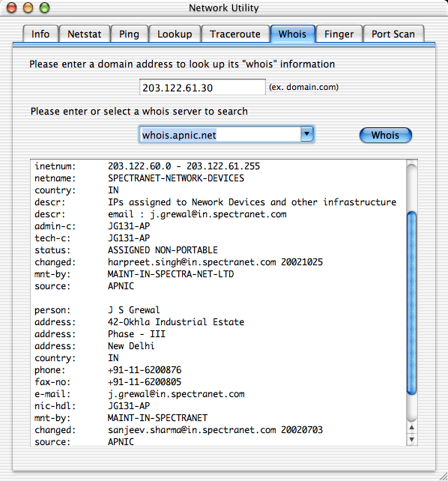The width and height of the screenshot is (448, 481).
Task: Click the scroll down arrow in results
Action: coord(411,439)
